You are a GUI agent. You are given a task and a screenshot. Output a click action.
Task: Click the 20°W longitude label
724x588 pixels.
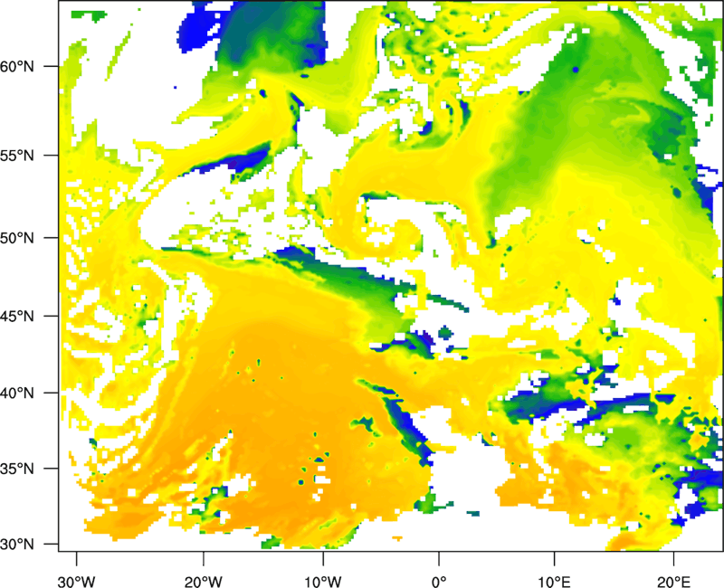(x=203, y=582)
